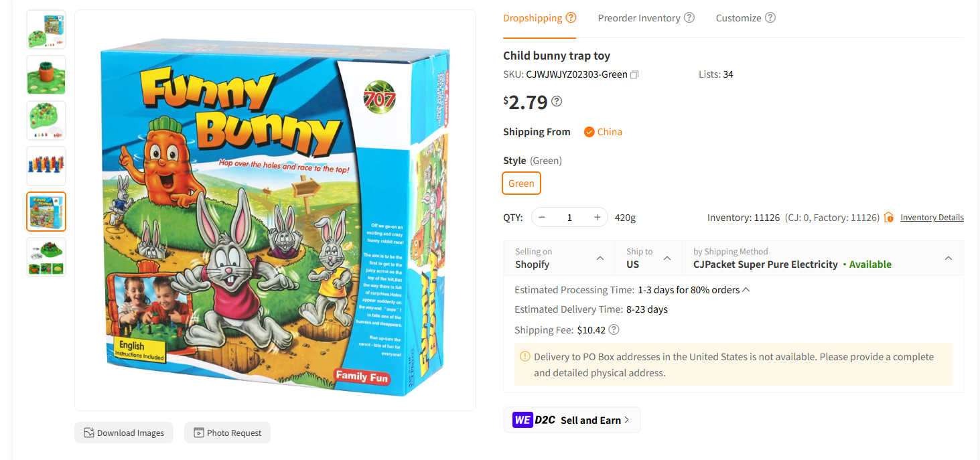Collapse the Estimated Processing Time chevron
This screenshot has height=460, width=980.
pyautogui.click(x=746, y=290)
